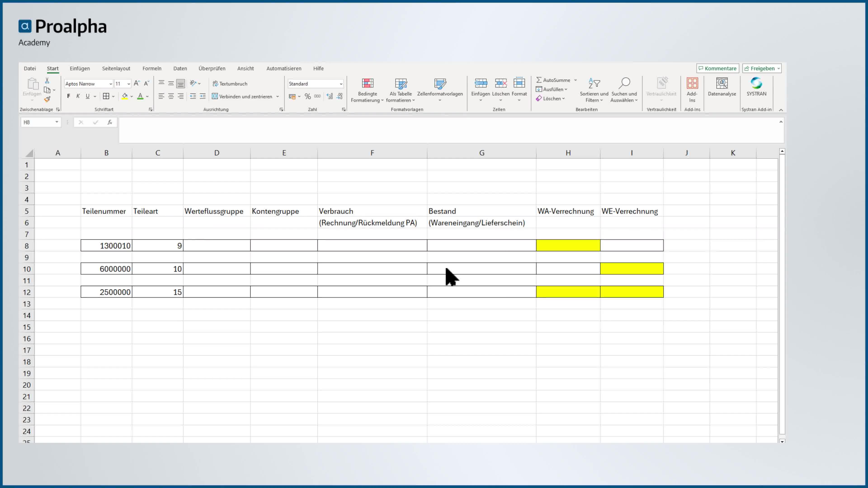Click the insert function fx icon
The width and height of the screenshot is (868, 488).
coord(110,122)
